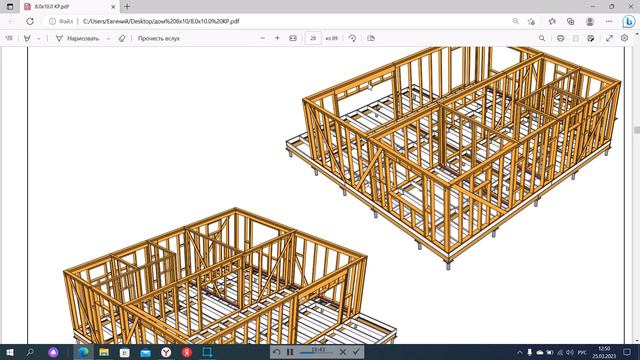The width and height of the screenshot is (640, 360).
Task: Open the user profile menu
Action: point(589,21)
